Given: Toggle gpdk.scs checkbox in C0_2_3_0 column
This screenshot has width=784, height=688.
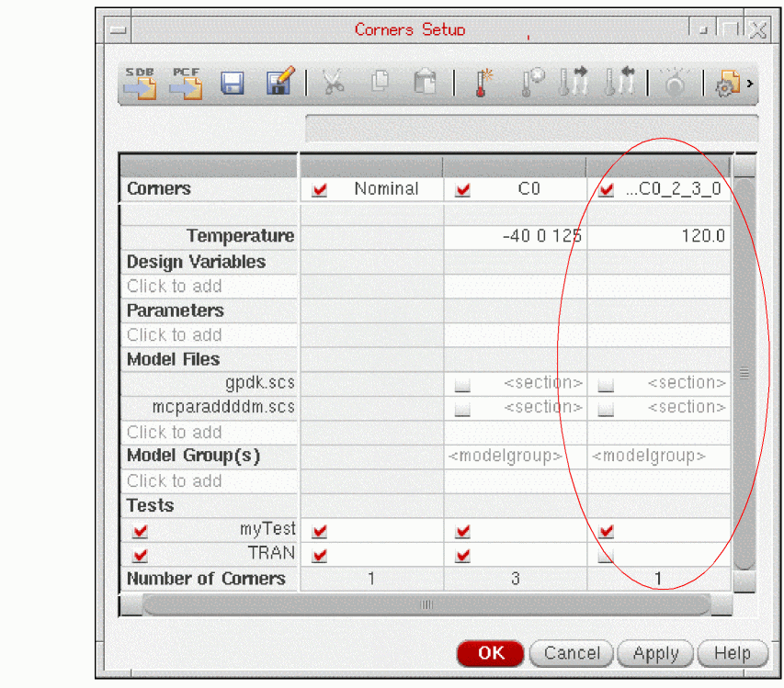Looking at the screenshot, I should coord(606,385).
